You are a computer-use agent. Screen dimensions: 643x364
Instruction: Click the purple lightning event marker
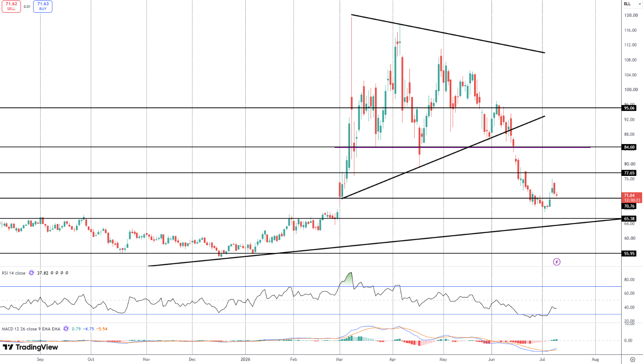tap(557, 262)
